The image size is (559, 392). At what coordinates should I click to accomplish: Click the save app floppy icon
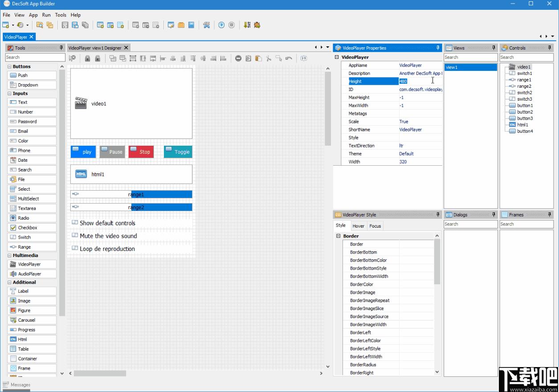tap(65, 25)
